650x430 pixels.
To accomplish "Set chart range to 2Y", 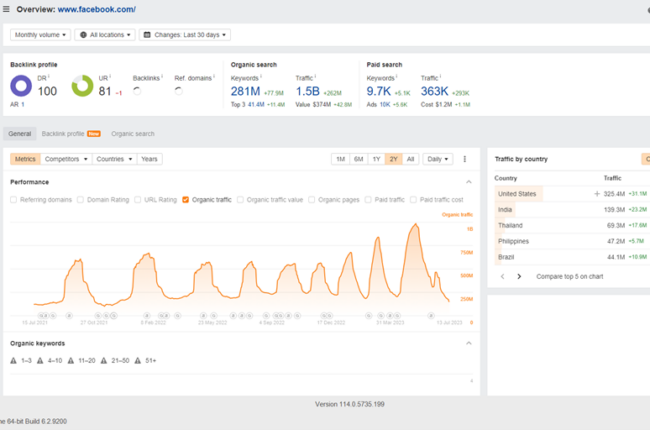I will point(393,159).
